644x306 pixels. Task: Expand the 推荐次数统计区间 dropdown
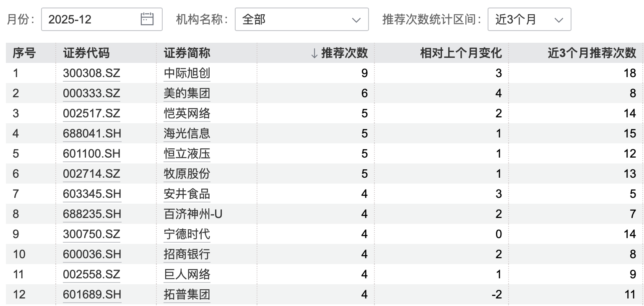(x=529, y=19)
